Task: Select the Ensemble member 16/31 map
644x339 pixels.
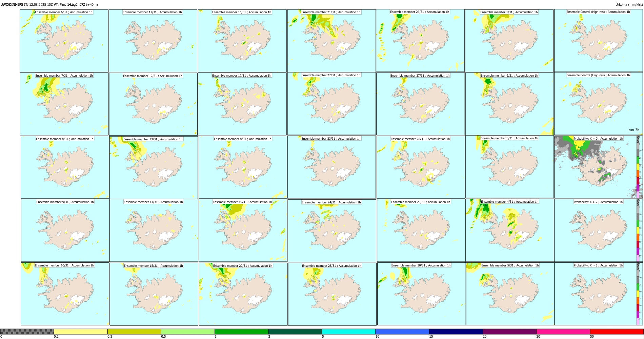Action: [x=242, y=41]
